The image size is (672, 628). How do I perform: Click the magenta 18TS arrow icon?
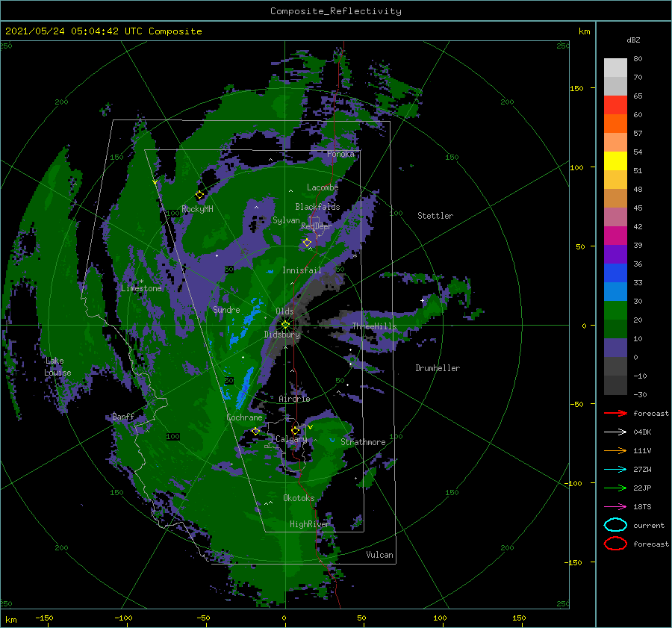[615, 507]
